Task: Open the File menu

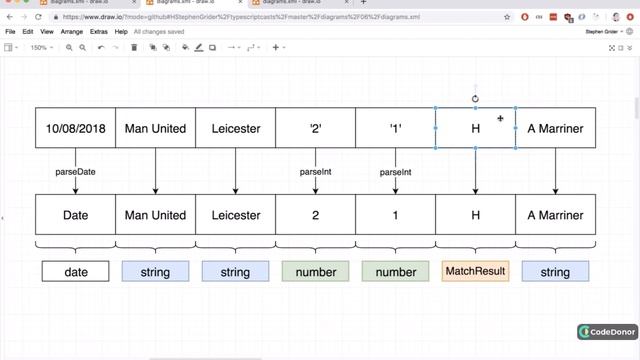Action: 10,31
